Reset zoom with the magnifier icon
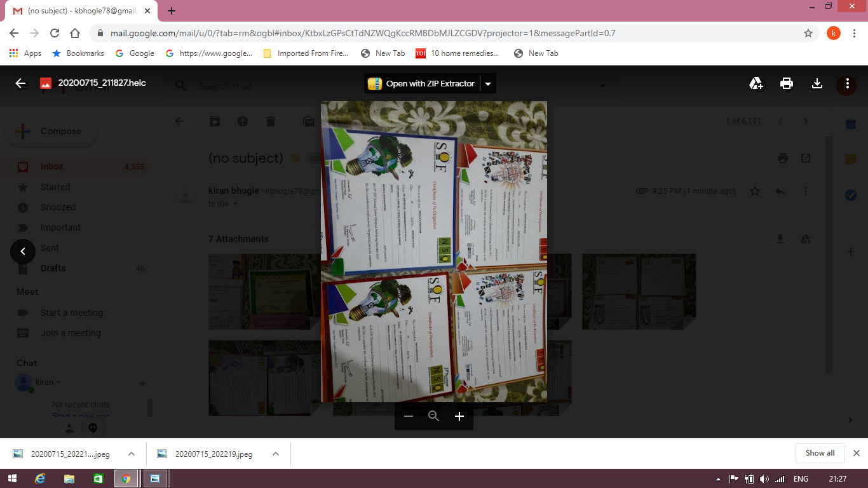The height and width of the screenshot is (488, 868). point(434,416)
